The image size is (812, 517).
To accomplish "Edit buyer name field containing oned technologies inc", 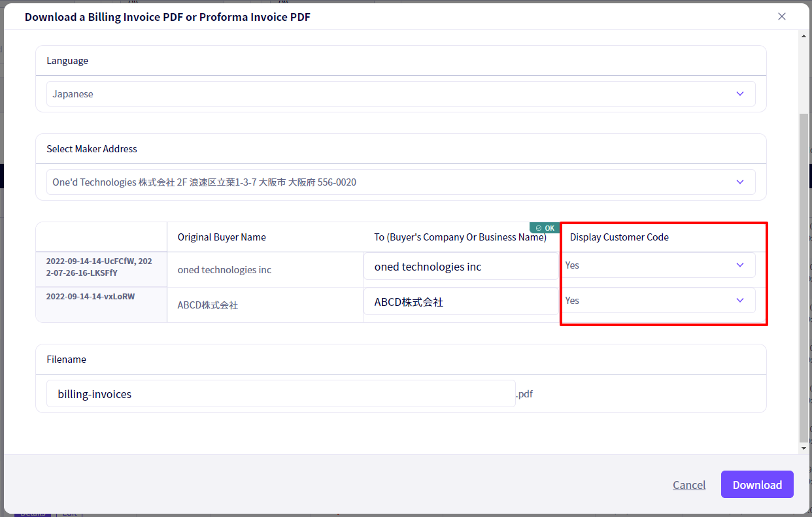I will click(x=461, y=267).
